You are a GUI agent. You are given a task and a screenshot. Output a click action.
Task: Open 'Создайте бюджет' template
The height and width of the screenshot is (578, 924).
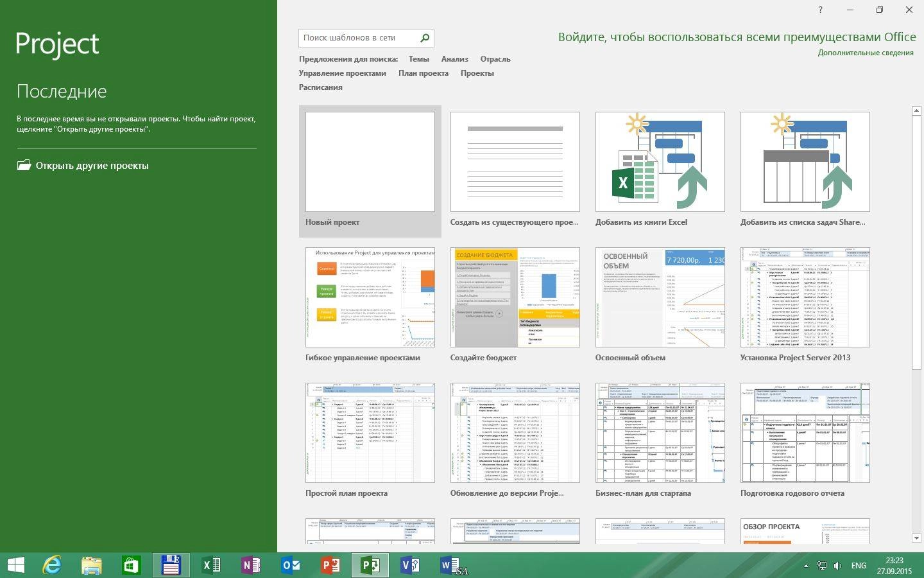(x=515, y=306)
